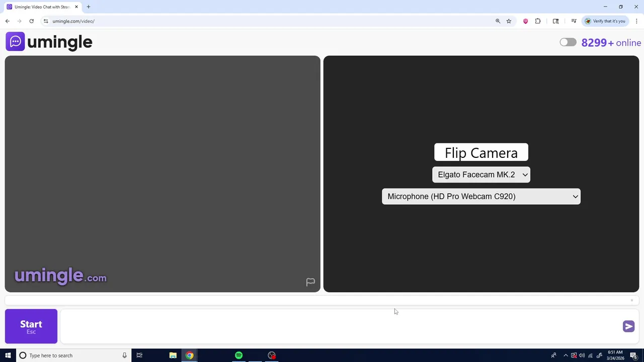Click the umingle wordmark in the header
The width and height of the screenshot is (644, 362).
tap(60, 42)
